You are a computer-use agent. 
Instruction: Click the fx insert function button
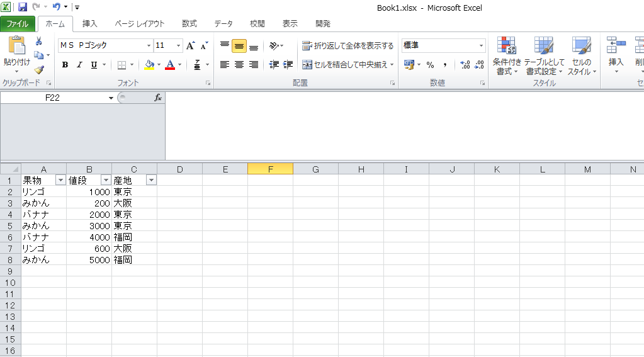158,98
